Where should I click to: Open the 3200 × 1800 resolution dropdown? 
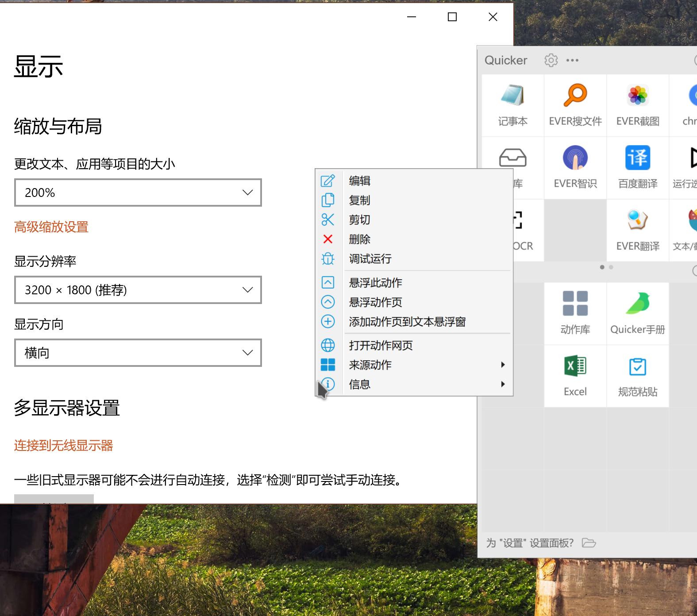tap(138, 290)
